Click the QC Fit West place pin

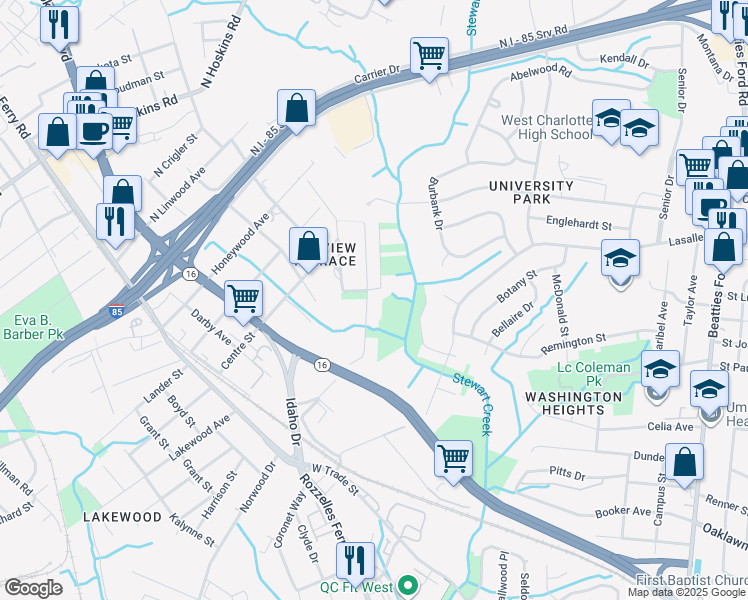(x=408, y=585)
